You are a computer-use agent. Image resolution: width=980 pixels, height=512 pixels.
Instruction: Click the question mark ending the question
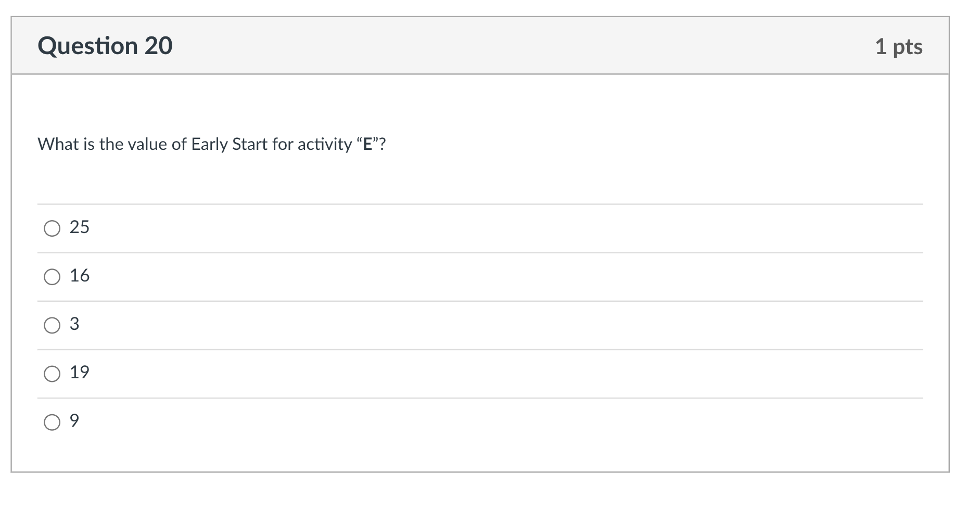383,144
